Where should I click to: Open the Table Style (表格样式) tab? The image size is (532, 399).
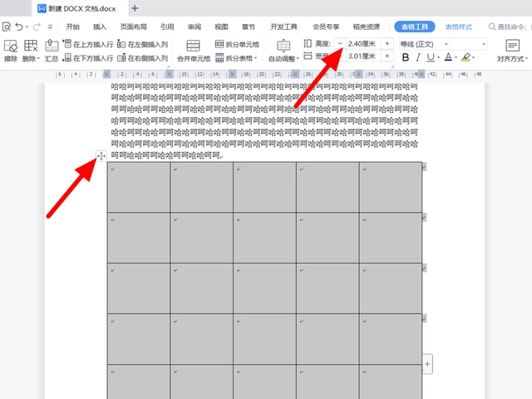click(458, 27)
